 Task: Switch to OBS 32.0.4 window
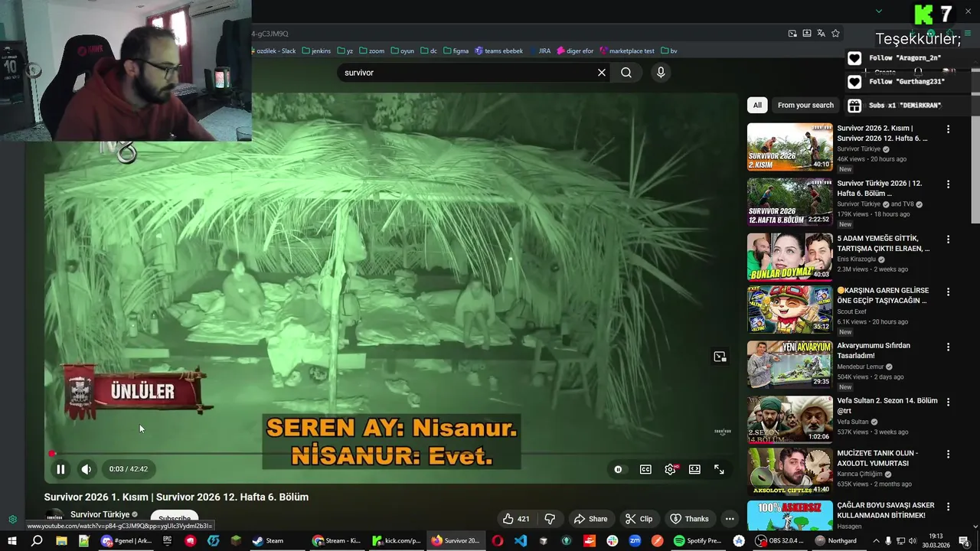click(779, 541)
